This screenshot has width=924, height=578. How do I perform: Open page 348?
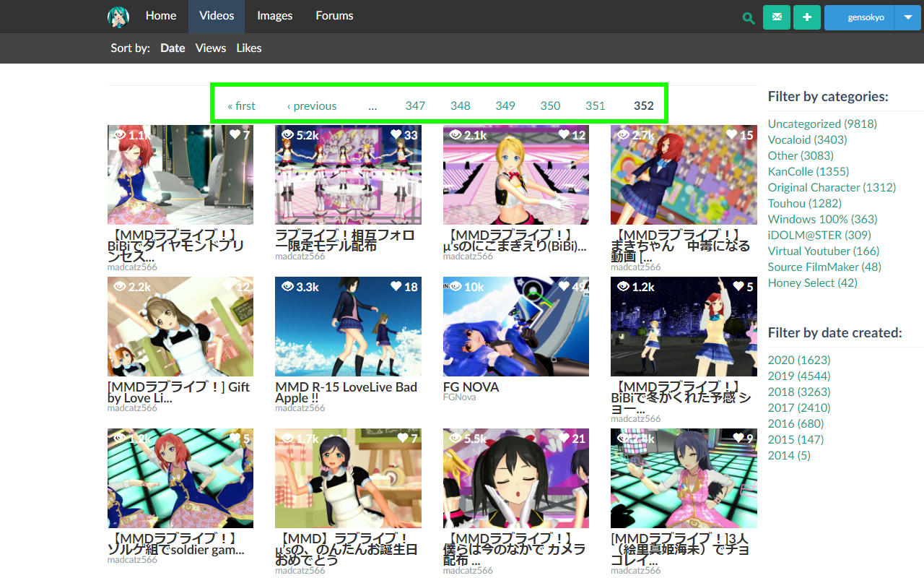[x=461, y=105]
